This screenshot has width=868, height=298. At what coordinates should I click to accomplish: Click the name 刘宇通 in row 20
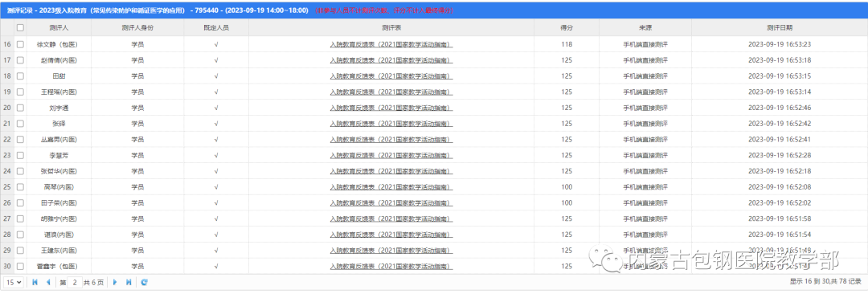point(59,108)
